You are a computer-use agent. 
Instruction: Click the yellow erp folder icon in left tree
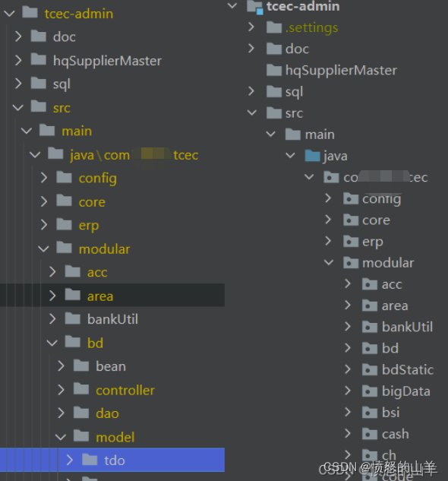click(x=64, y=224)
